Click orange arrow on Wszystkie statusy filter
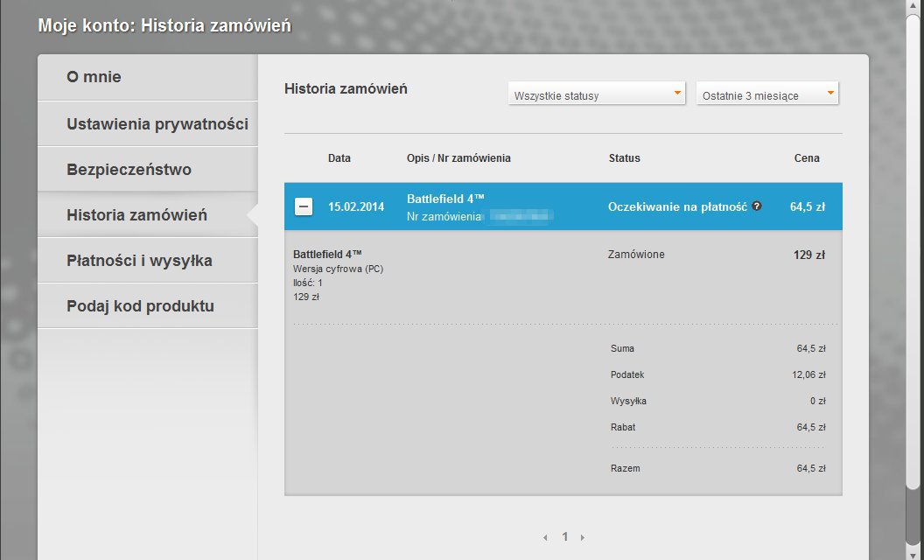Viewport: 924px width, 560px height. coord(677,93)
